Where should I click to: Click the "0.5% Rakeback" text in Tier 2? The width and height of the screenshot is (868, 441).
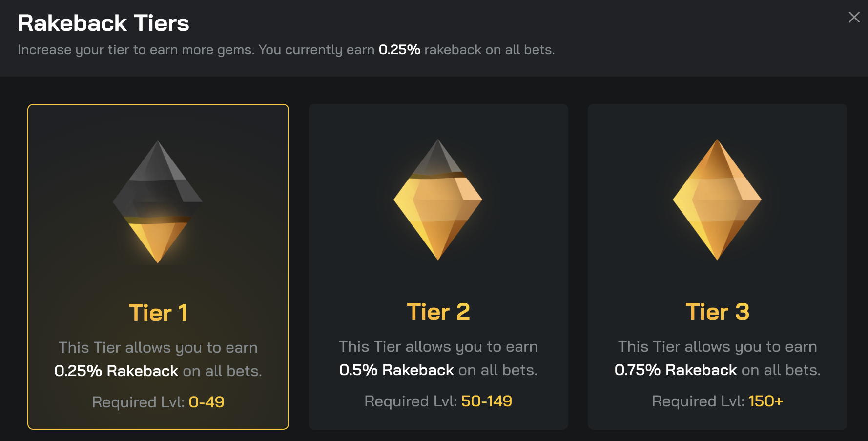point(396,370)
